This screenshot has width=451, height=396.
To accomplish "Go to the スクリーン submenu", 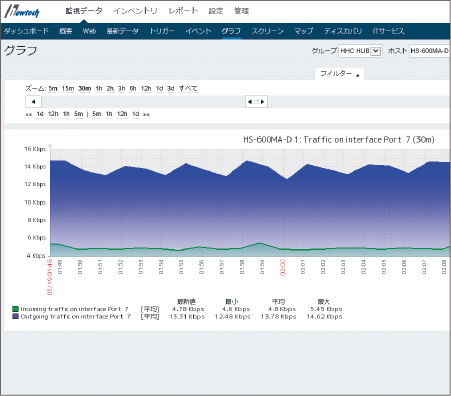I will coord(267,31).
